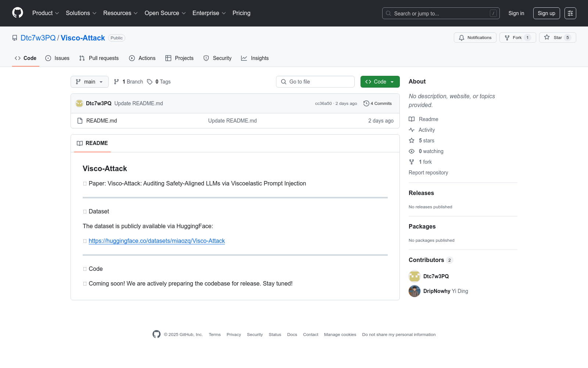Expand the Solutions menu
The height and width of the screenshot is (368, 588).
pos(81,13)
